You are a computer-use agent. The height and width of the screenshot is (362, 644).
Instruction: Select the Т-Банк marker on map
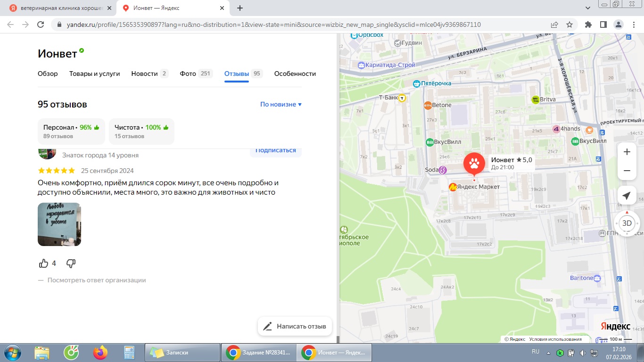tap(402, 98)
